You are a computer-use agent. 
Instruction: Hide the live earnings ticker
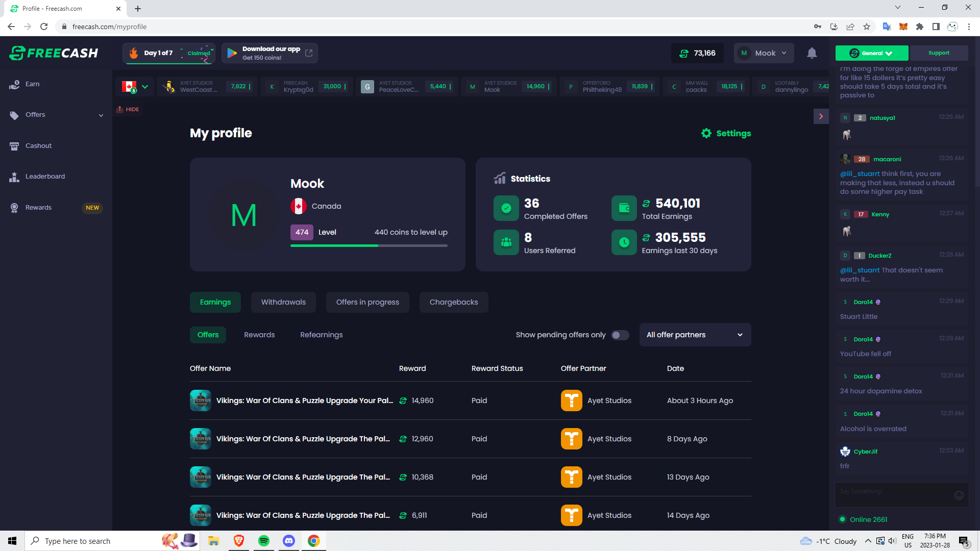tap(128, 109)
